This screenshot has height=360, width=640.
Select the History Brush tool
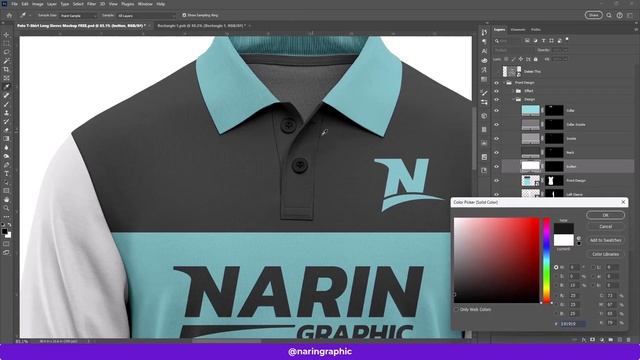click(6, 122)
